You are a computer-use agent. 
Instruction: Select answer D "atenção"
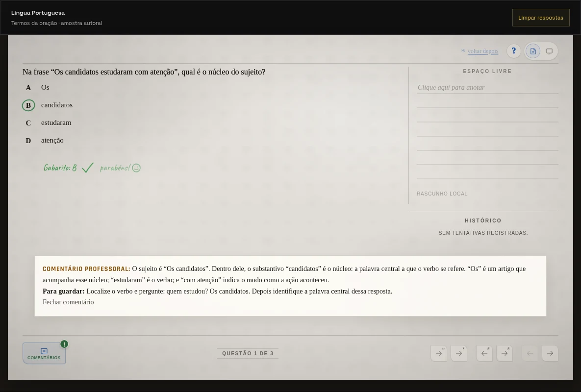tap(44, 141)
